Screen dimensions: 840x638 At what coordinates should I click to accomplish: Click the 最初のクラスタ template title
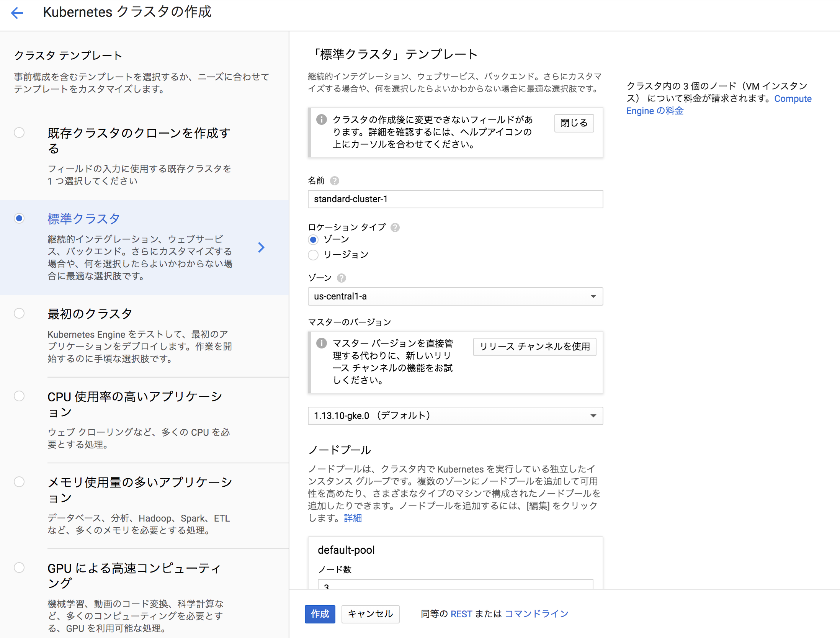pyautogui.click(x=90, y=314)
